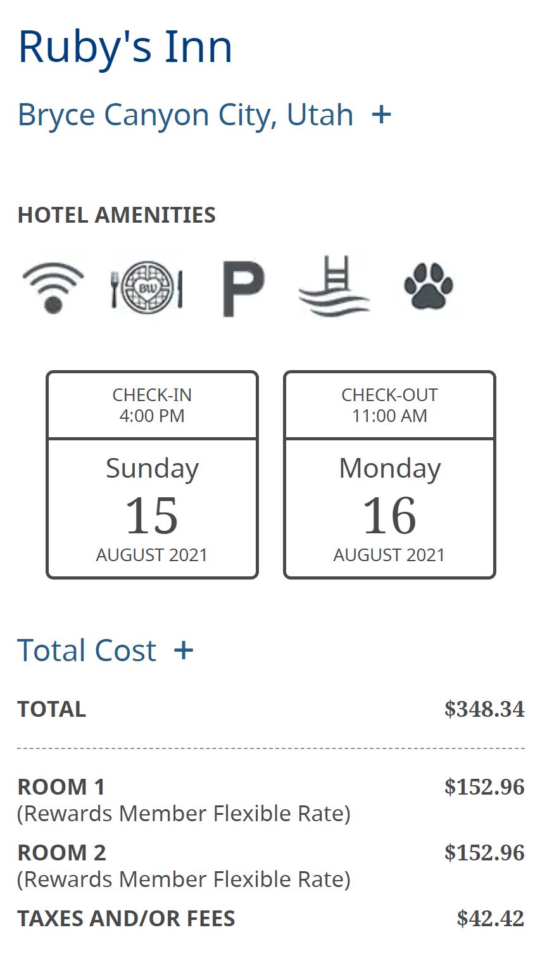
Task: Click the $42.42 taxes amount
Action: pos(491,919)
